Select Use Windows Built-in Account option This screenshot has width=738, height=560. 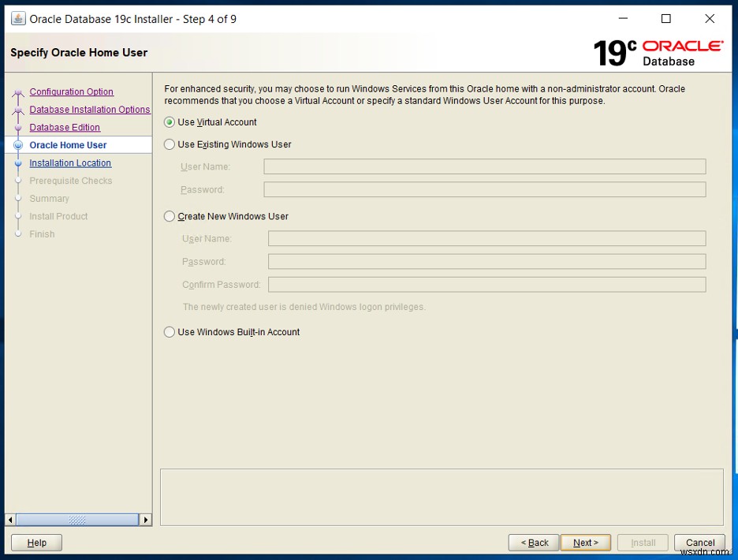click(169, 332)
